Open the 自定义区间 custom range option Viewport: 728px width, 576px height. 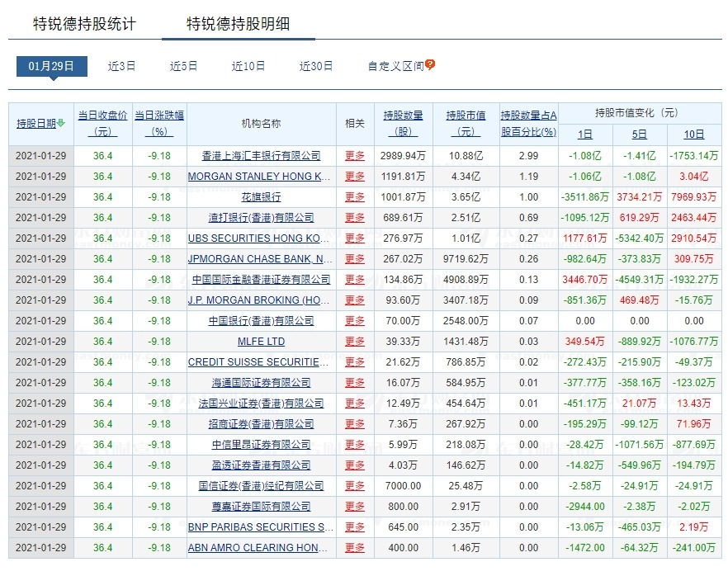395,66
